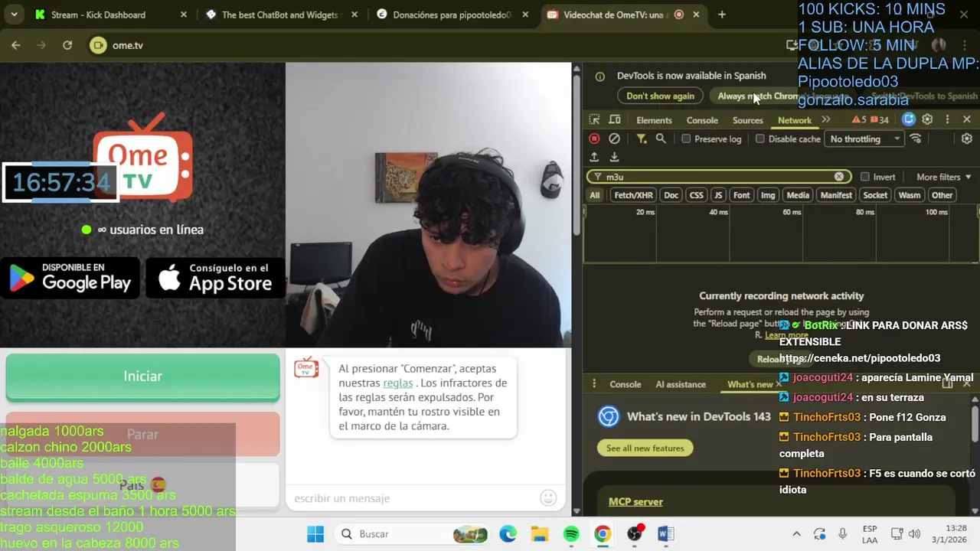The height and width of the screenshot is (551, 980).
Task: Open DevTools customize three-dot menu
Action: point(947,119)
